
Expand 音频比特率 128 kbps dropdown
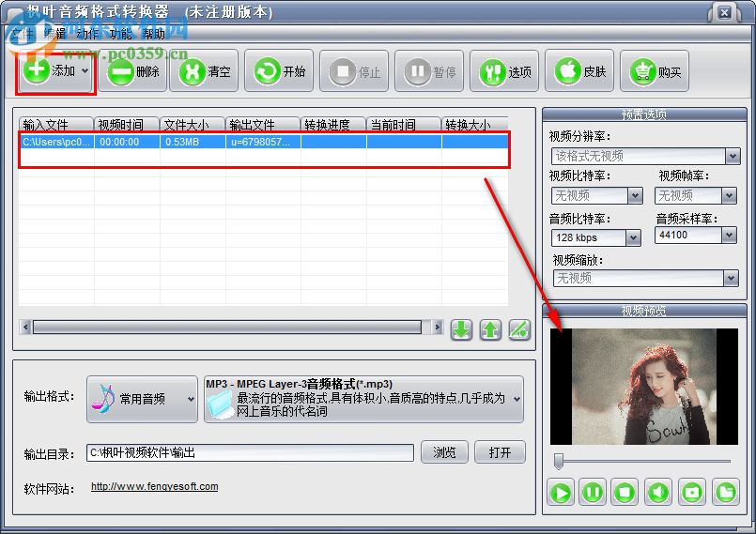coord(633,237)
